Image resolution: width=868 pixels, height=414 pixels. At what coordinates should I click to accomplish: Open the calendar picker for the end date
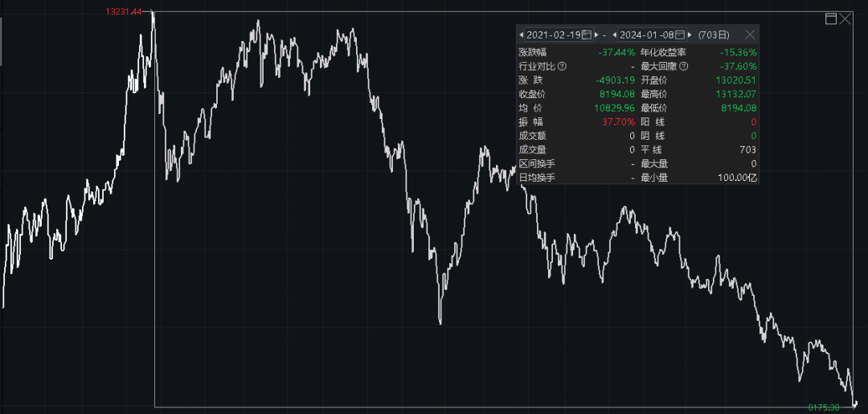pyautogui.click(x=680, y=35)
